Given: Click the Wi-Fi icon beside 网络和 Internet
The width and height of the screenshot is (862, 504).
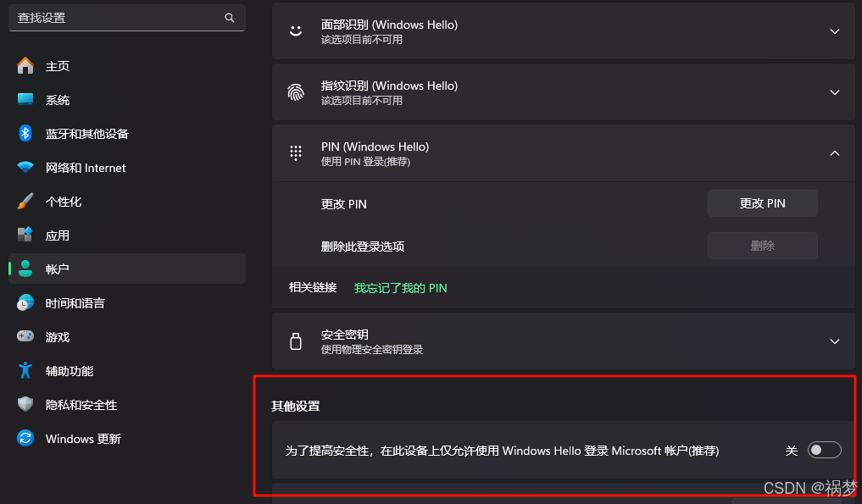Looking at the screenshot, I should [x=25, y=167].
